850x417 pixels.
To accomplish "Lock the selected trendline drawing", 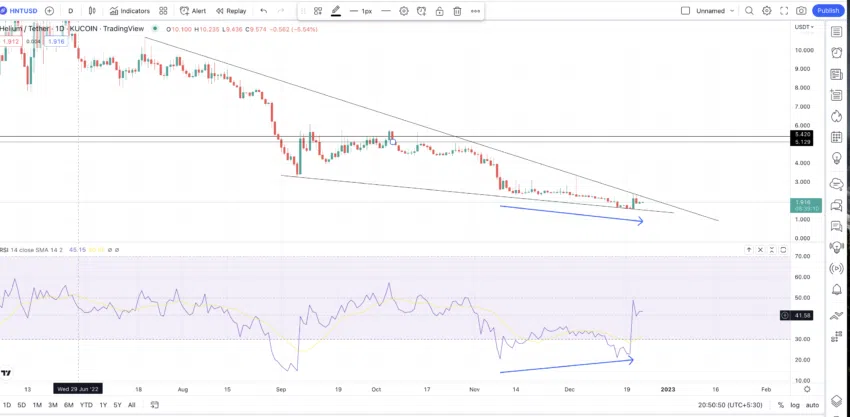I will point(440,11).
